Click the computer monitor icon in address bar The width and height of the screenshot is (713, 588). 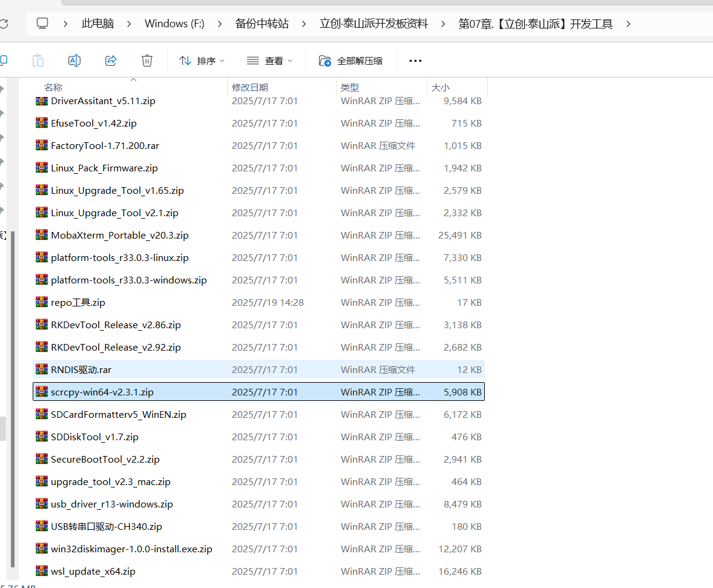[42, 24]
